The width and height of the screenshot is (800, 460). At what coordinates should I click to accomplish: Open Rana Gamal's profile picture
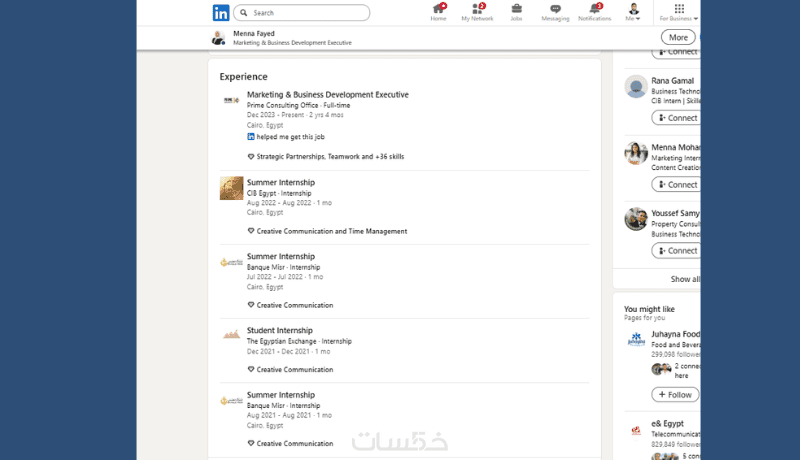tap(636, 87)
